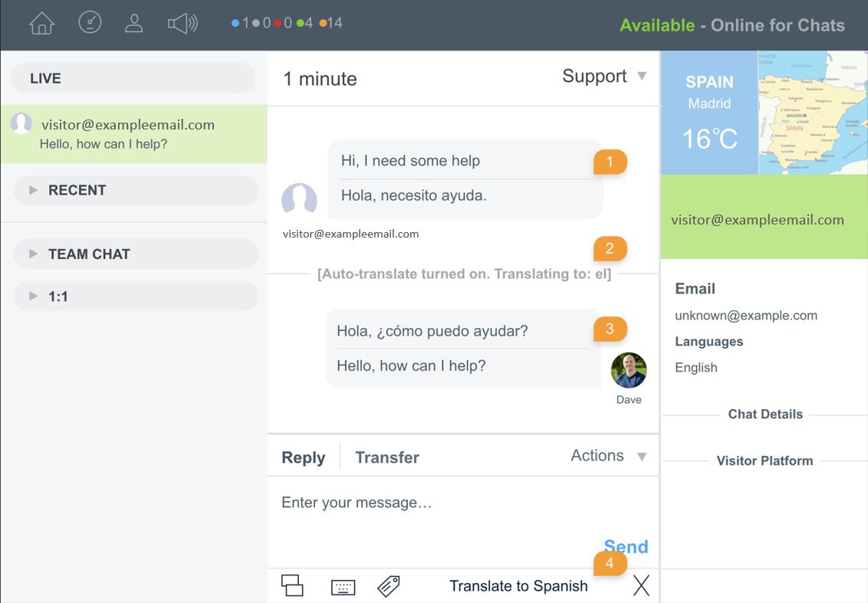Click Dave's avatar next to his message
Screen dimensions: 868x603
tap(628, 369)
